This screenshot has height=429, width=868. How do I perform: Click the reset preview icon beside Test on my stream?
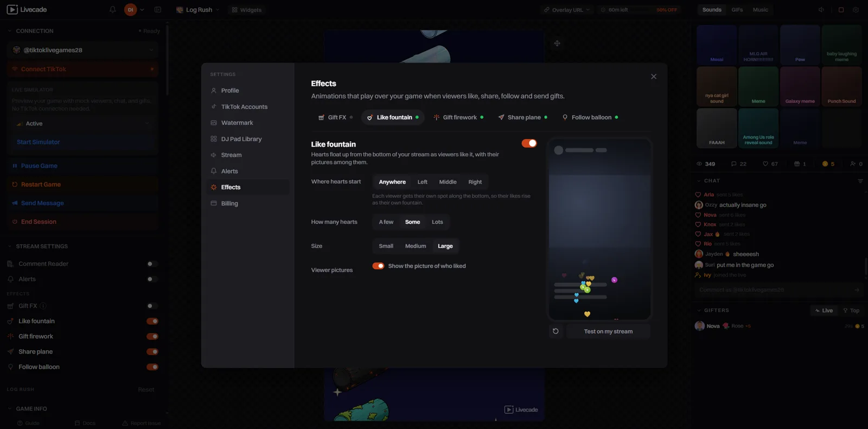(x=556, y=331)
